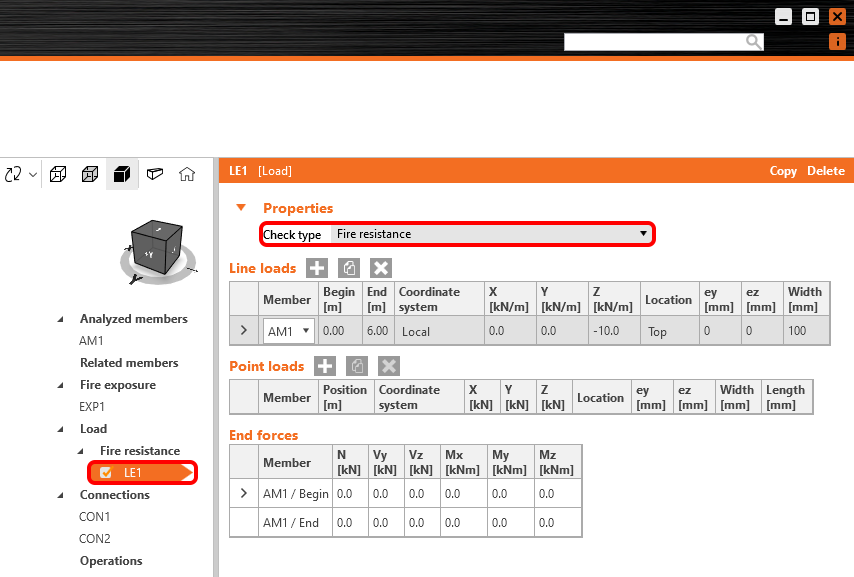Click the home view icon

[186, 173]
